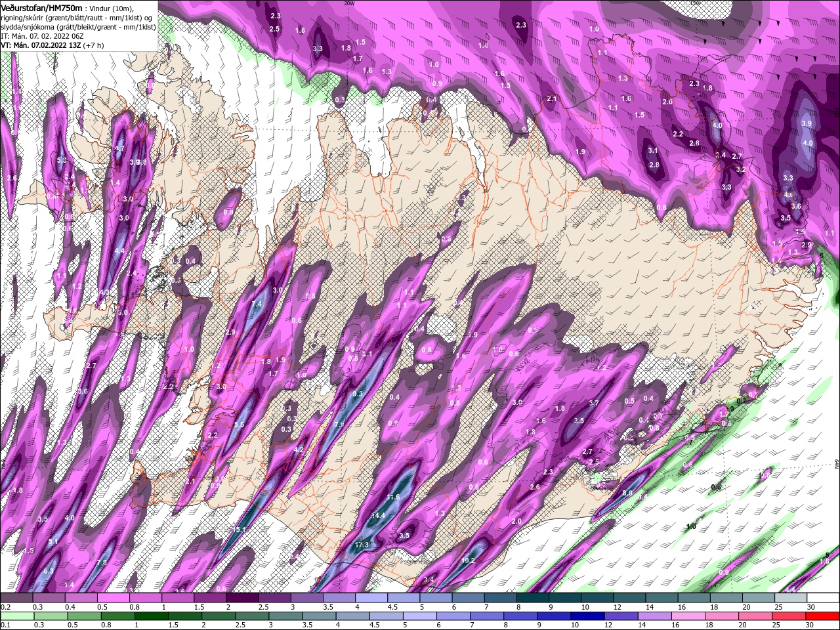Click the '30' label on the rain legend row
This screenshot has height=630, width=840.
coord(809,625)
